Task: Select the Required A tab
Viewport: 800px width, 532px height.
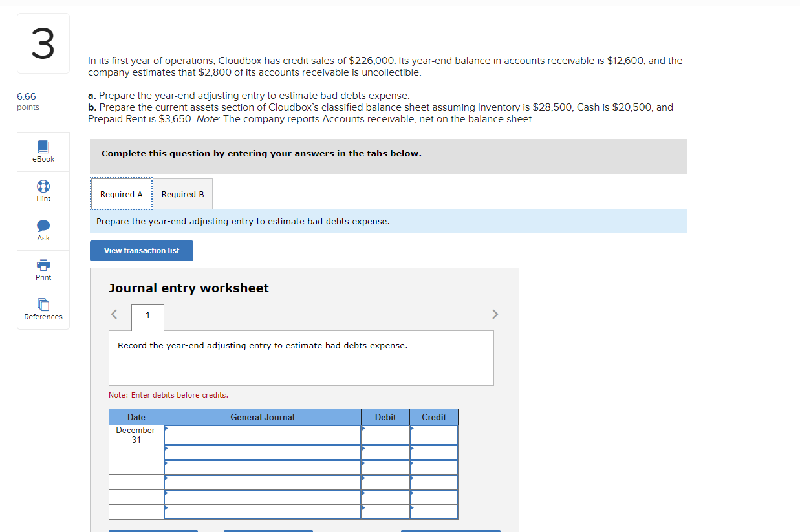Action: coord(121,194)
